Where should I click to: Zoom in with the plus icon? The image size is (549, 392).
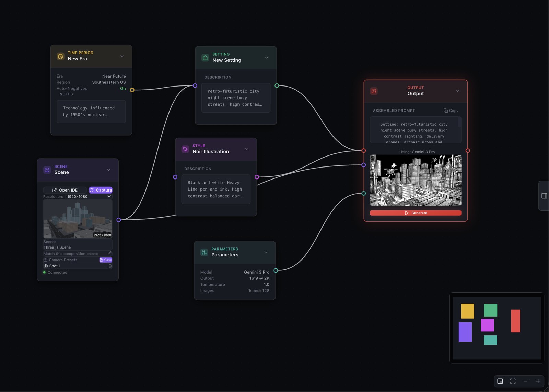538,381
